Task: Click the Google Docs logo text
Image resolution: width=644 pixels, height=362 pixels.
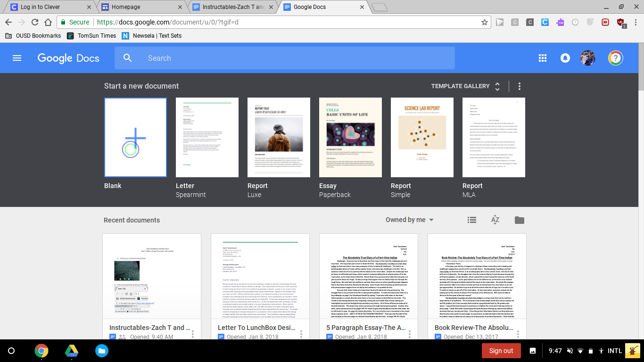Action: point(68,58)
